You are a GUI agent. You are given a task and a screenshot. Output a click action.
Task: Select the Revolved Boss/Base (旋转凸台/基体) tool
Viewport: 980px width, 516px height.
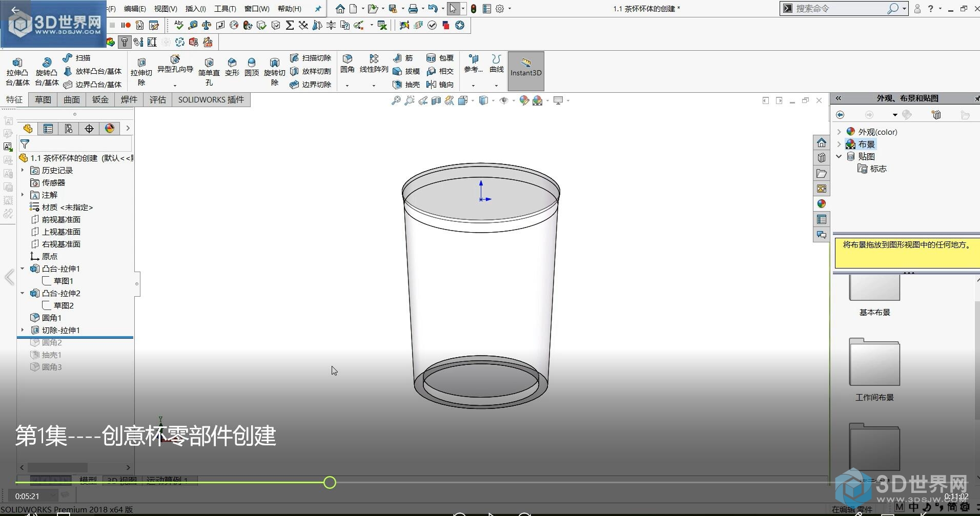click(x=47, y=72)
